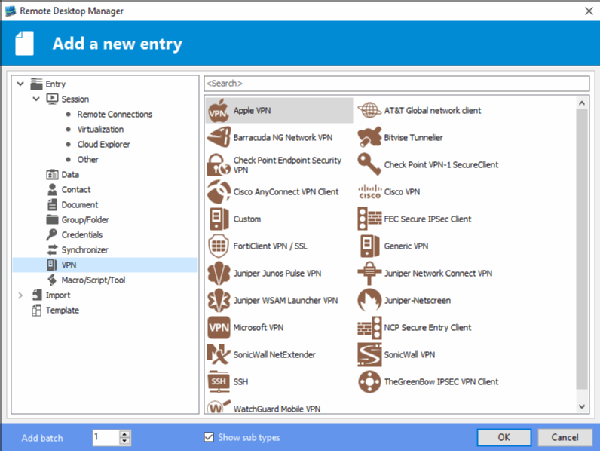Select Juniper Network Connect VPN icon
The width and height of the screenshot is (600, 451).
tap(369, 273)
